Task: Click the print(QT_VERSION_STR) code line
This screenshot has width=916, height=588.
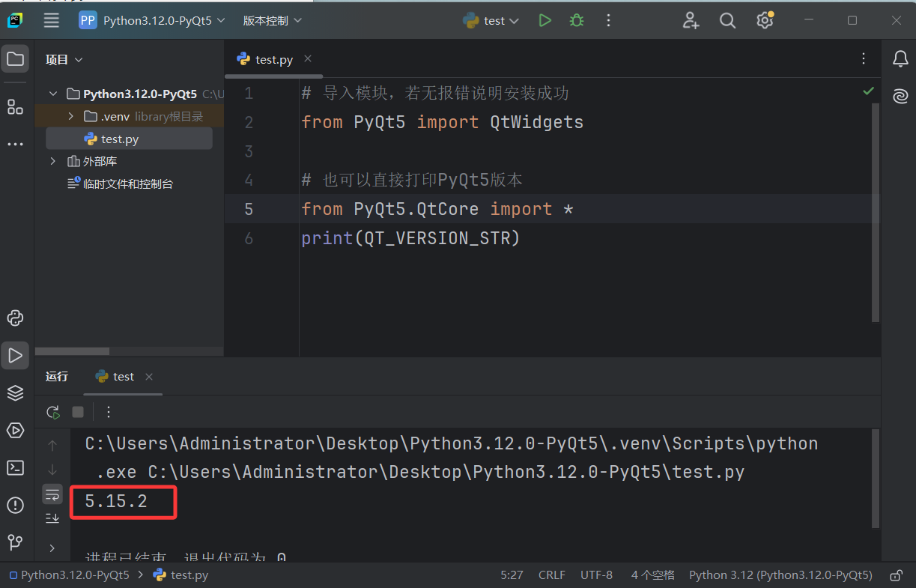Action: point(410,238)
